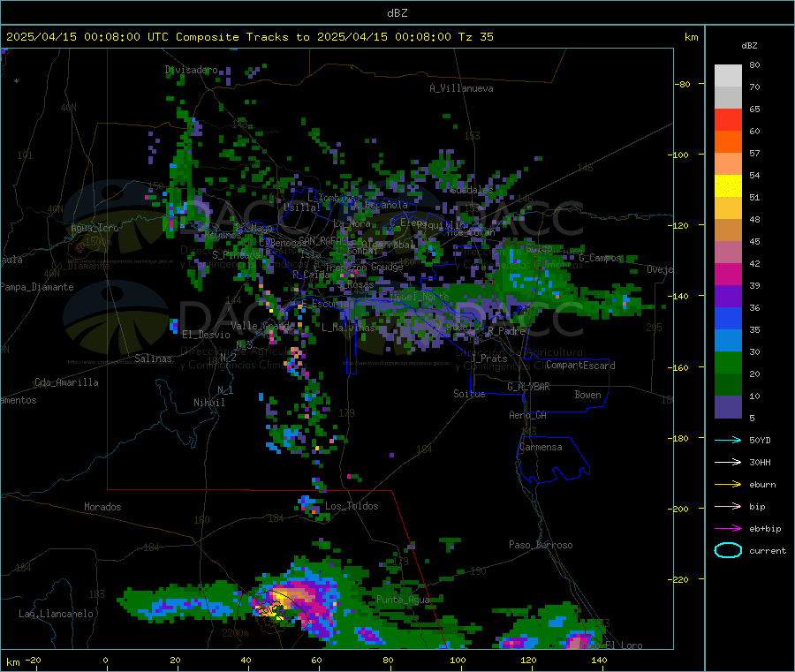Select the dark green 20–10 dBZ swatch
The image size is (795, 672).
pyautogui.click(x=728, y=385)
